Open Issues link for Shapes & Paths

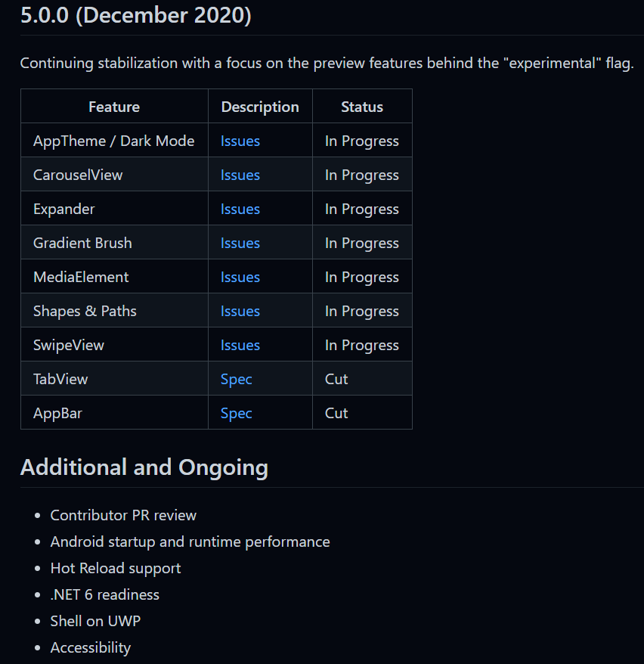point(240,311)
